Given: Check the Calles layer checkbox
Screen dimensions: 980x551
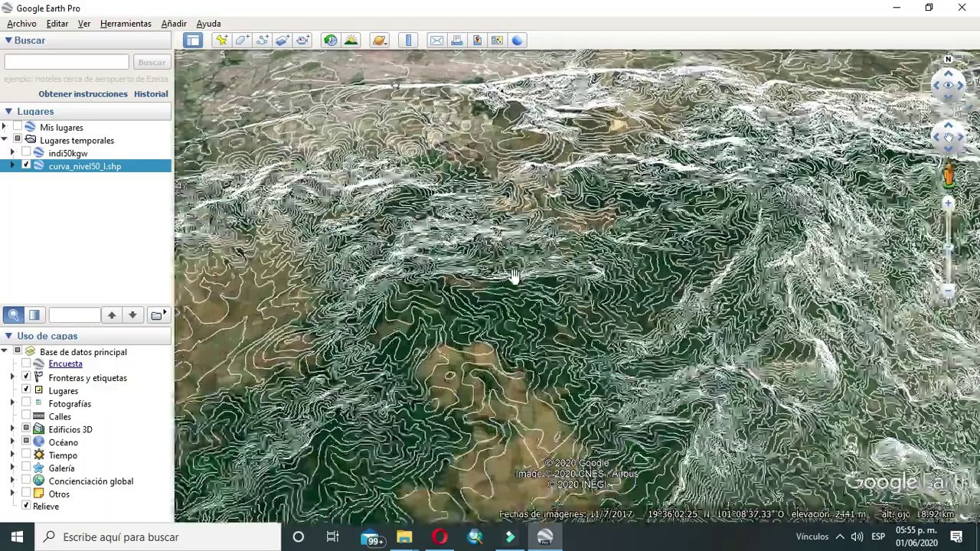Looking at the screenshot, I should (26, 416).
